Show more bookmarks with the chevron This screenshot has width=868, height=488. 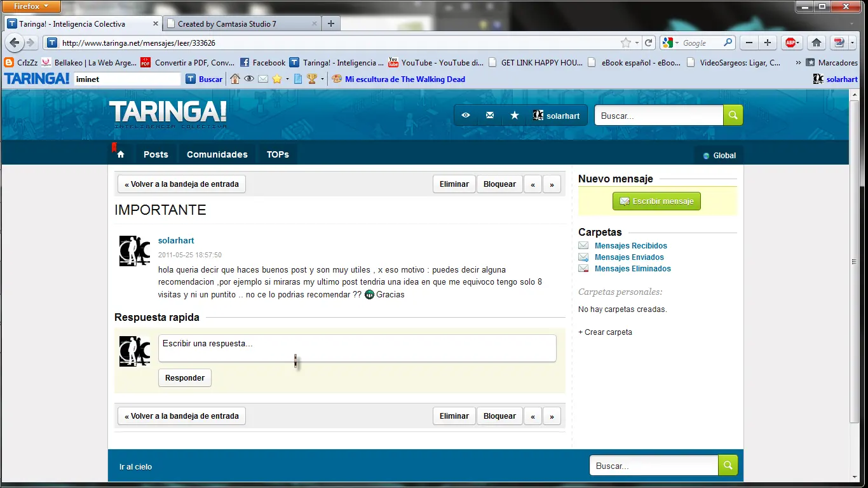point(798,62)
